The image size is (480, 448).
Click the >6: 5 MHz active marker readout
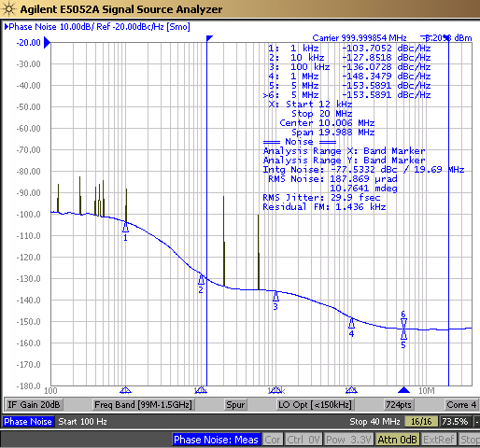(x=346, y=95)
